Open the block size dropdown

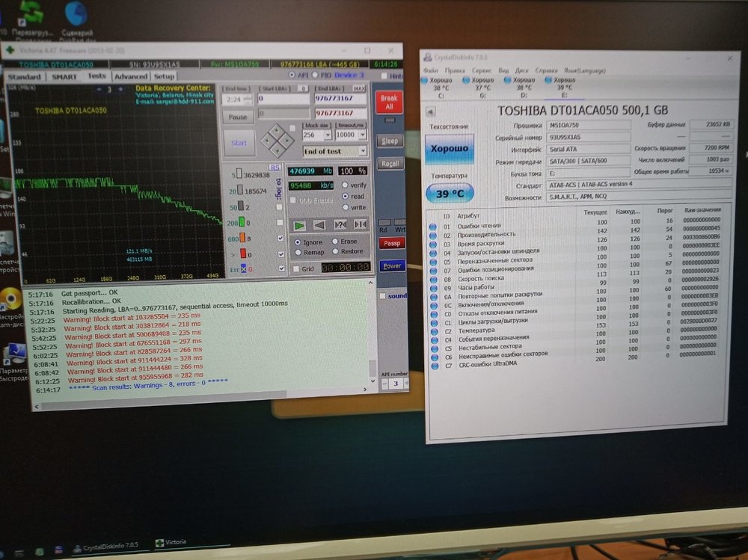click(328, 135)
